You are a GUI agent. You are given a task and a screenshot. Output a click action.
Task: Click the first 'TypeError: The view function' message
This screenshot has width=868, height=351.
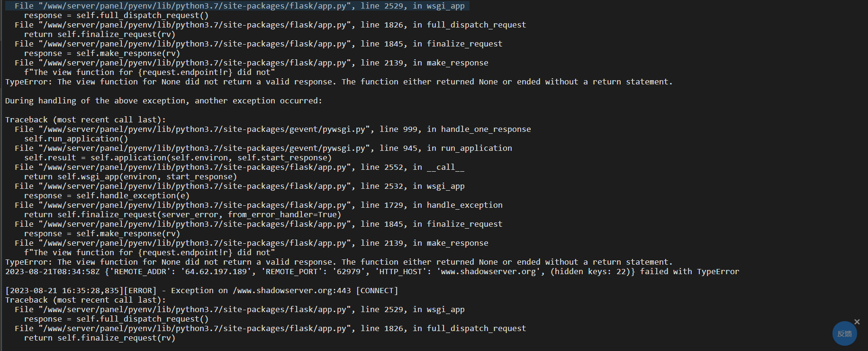pyautogui.click(x=339, y=82)
